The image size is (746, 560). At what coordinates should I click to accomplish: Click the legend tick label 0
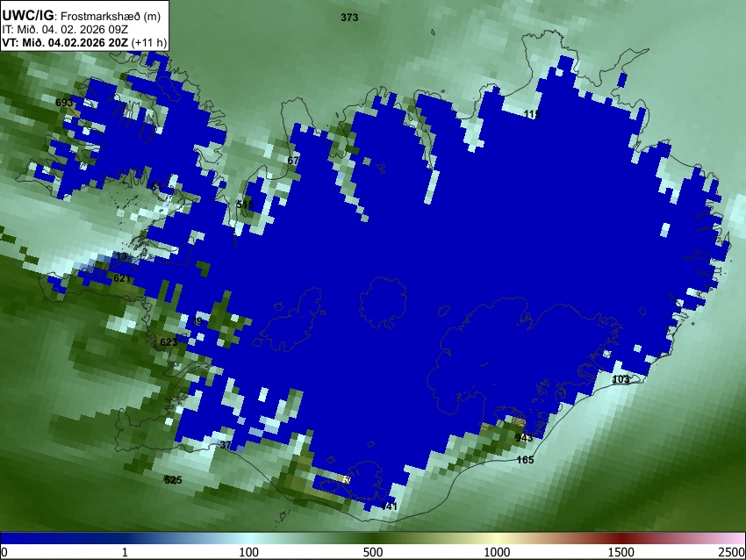click(4, 552)
